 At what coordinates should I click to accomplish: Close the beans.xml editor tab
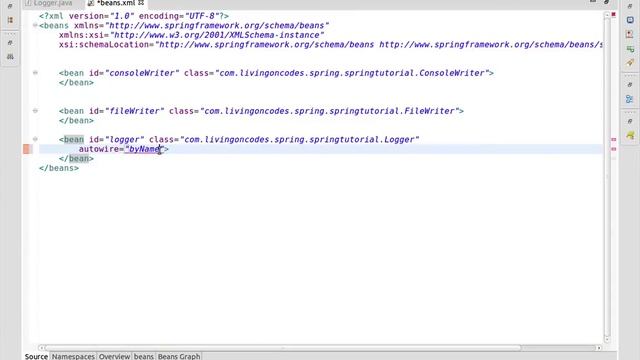point(141,3)
